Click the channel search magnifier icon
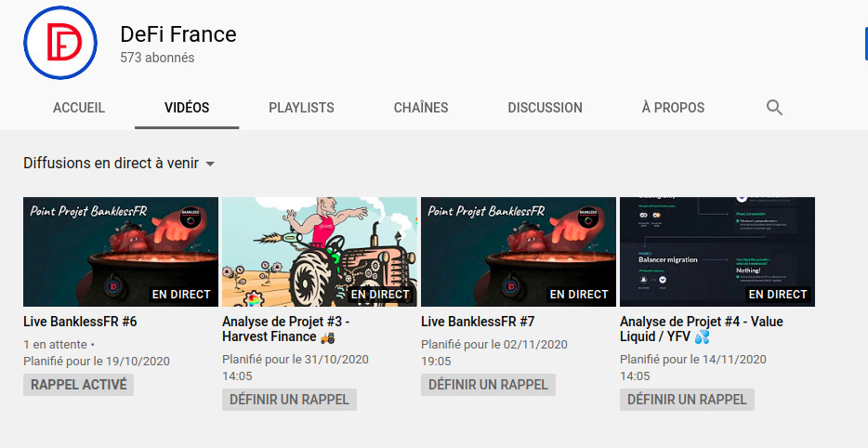The height and width of the screenshot is (448, 868). pos(774,108)
